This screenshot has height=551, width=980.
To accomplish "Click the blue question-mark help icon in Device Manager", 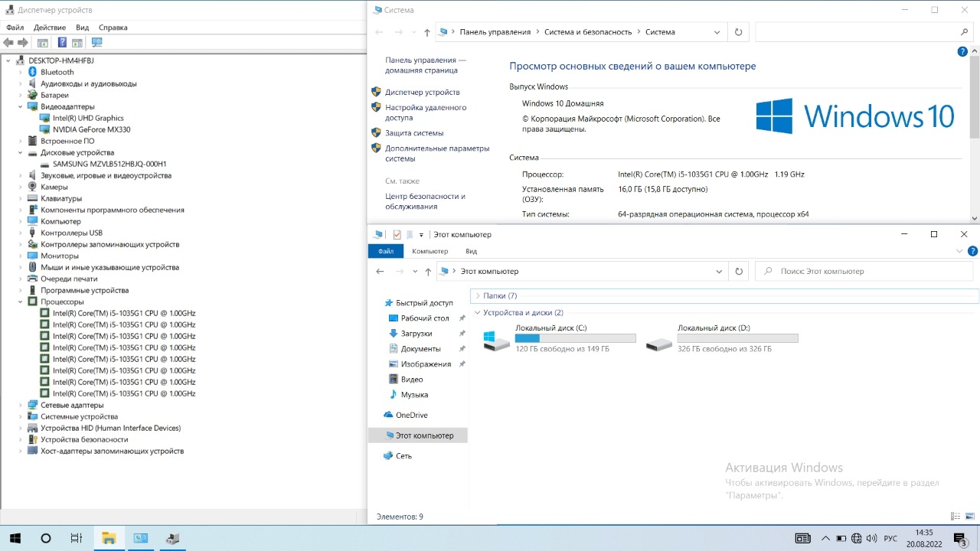I will [63, 43].
